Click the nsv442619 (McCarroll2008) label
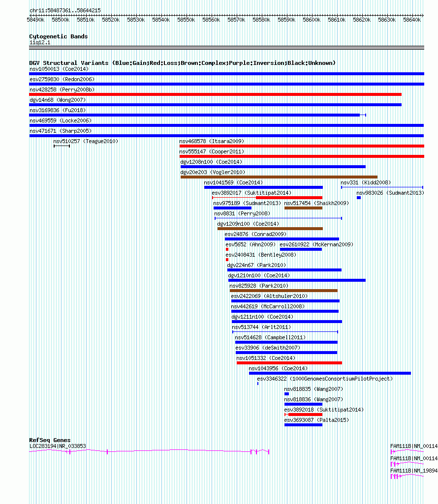 click(268, 306)
